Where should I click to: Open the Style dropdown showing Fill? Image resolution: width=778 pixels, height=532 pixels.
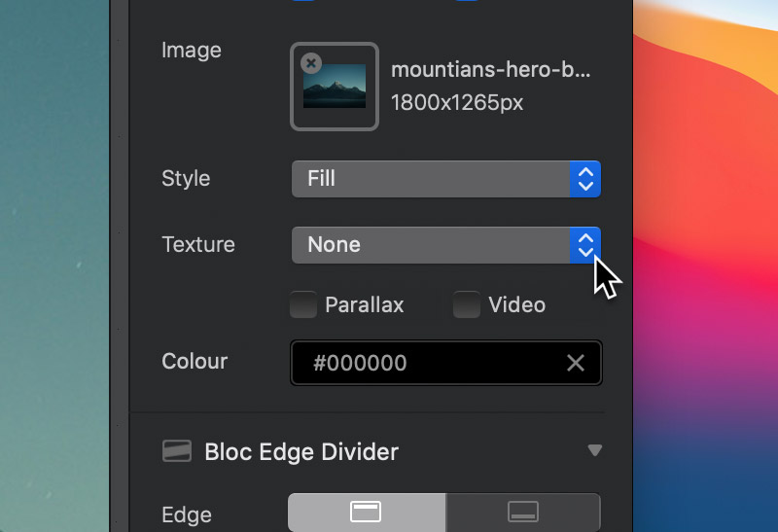[446, 179]
